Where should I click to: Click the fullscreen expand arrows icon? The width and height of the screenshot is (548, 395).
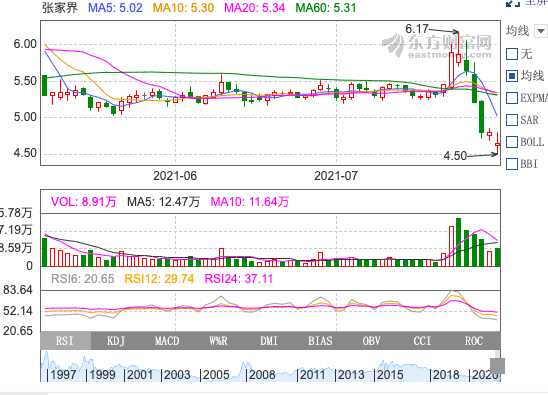[x=513, y=3]
